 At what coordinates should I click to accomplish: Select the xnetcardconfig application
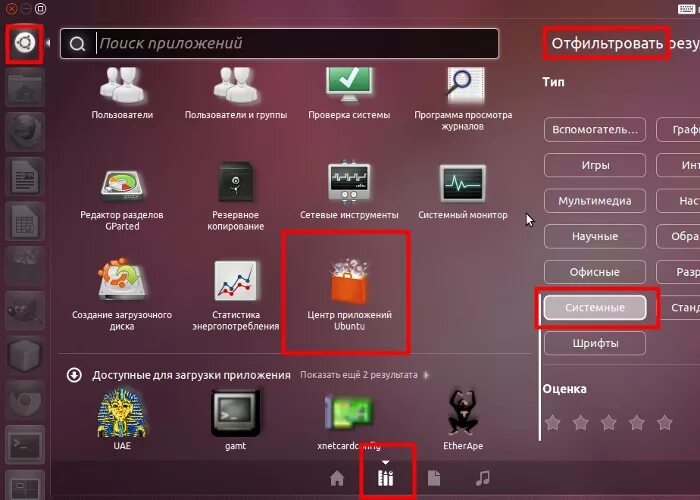tap(349, 422)
